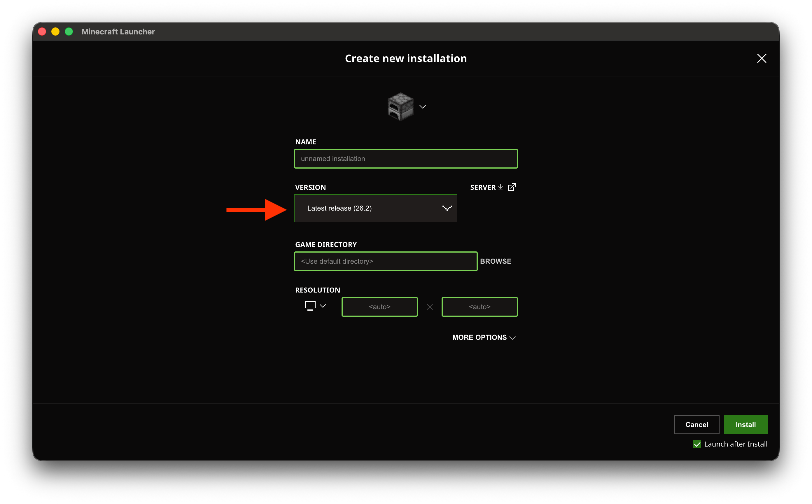Click the resolution width auto field
Image resolution: width=812 pixels, height=504 pixels.
(380, 307)
